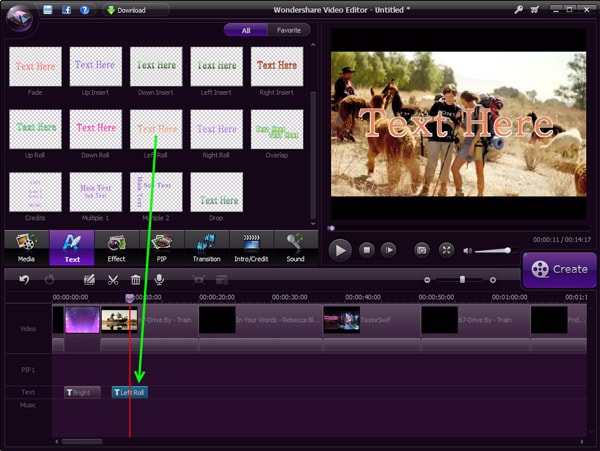Click the Create button

click(559, 270)
